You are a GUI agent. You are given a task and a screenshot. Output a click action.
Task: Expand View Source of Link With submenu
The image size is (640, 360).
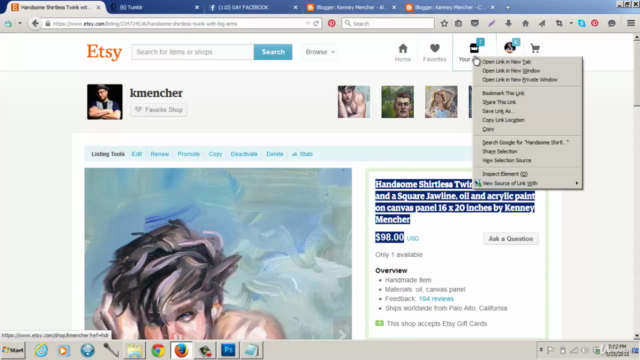tap(527, 183)
